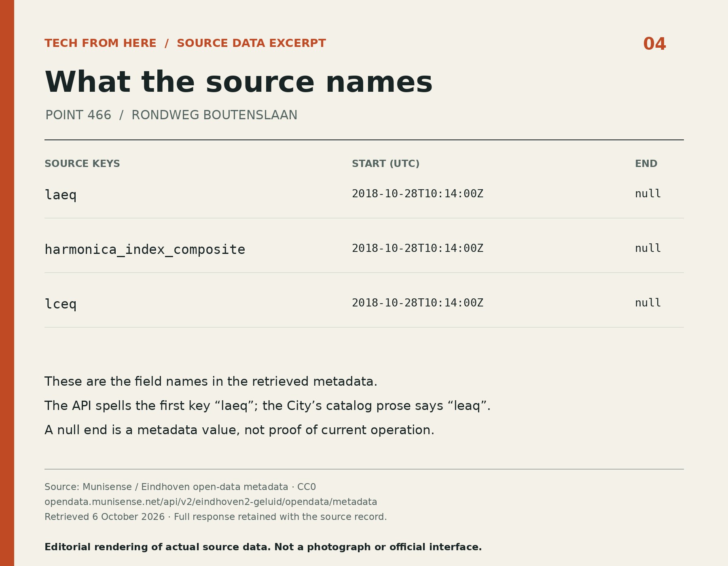Click the start timestamp in the lceq row
This screenshot has height=566, width=728.
417,303
